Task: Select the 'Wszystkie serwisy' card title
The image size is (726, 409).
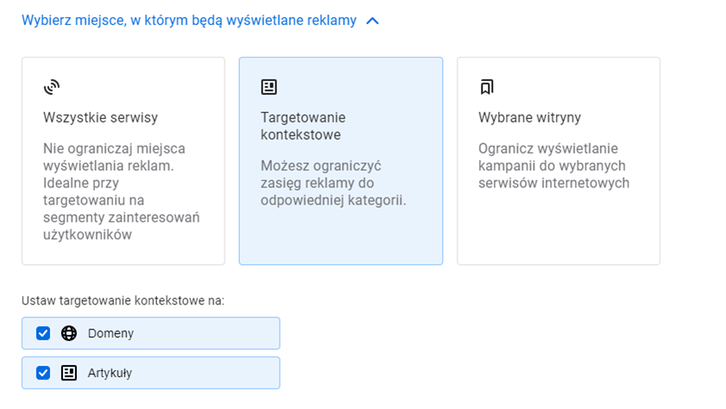Action: [x=101, y=118]
